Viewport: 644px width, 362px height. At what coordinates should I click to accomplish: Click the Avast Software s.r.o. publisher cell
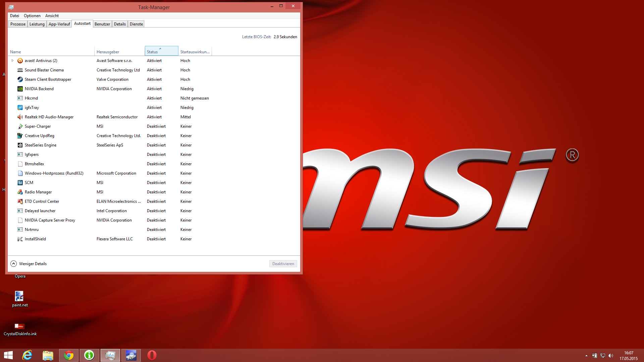point(114,61)
